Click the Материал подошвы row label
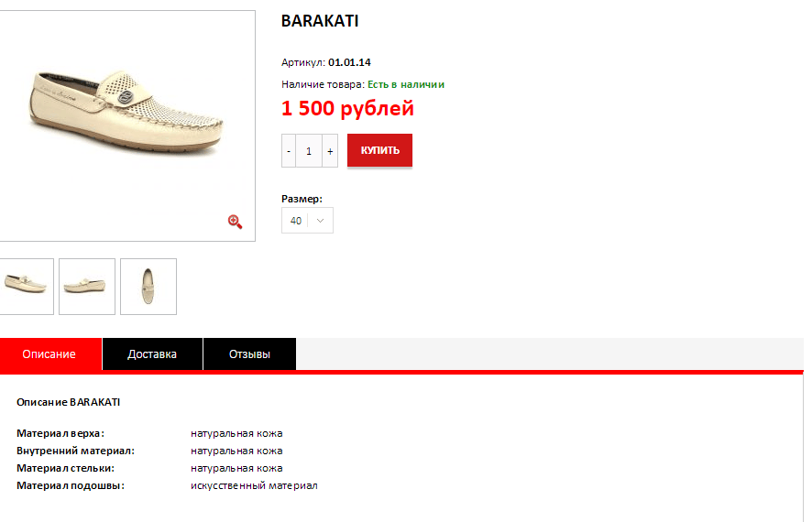 pos(71,485)
